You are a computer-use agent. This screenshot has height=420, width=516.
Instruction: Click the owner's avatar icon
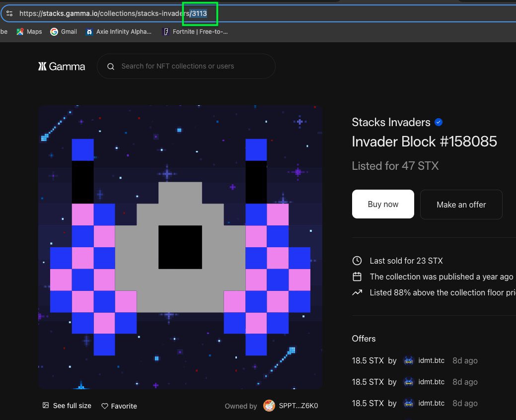tap(269, 406)
